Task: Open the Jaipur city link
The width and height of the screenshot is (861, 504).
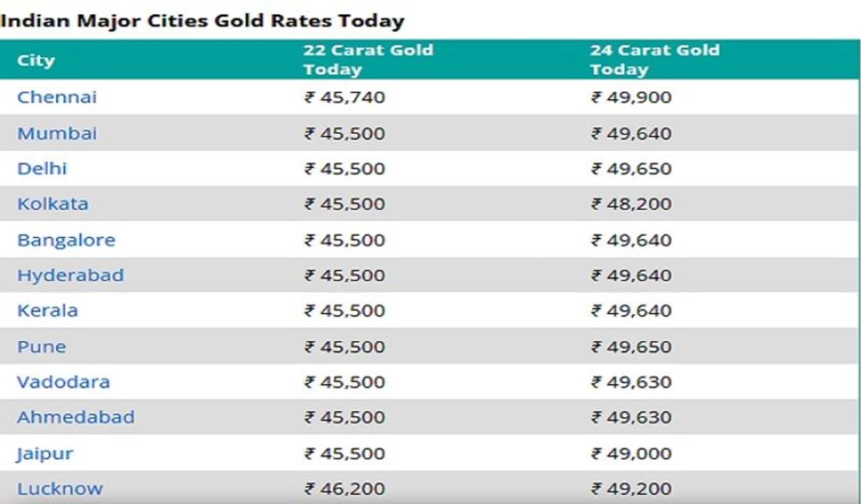Action: [44, 454]
